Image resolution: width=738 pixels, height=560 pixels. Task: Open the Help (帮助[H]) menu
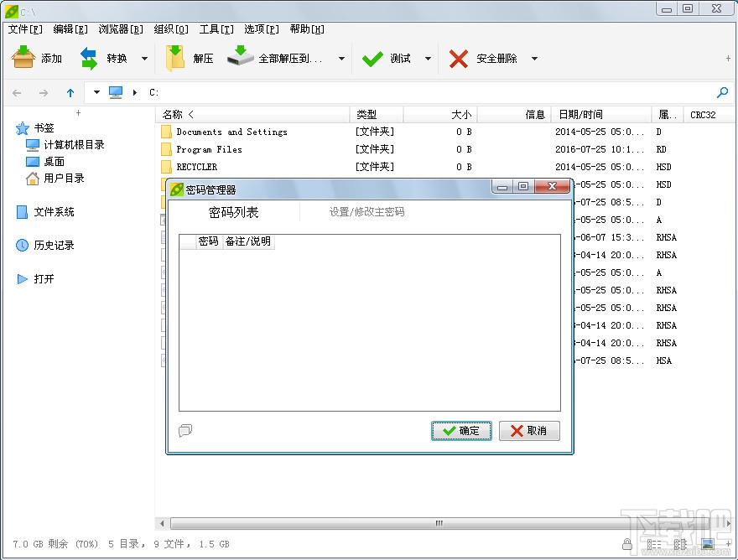coord(307,29)
